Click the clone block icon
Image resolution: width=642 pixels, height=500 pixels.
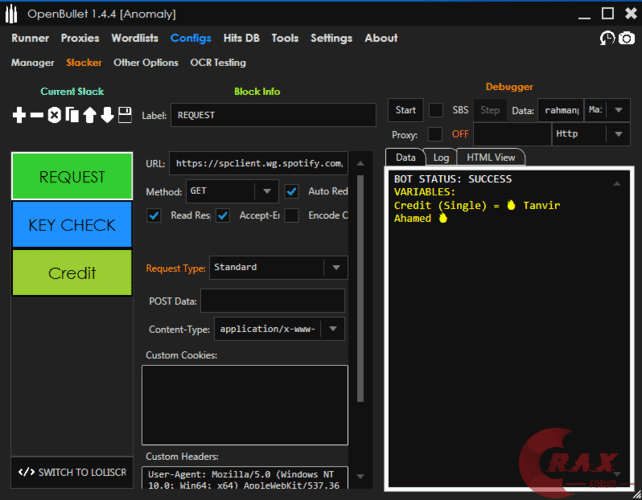tap(72, 115)
